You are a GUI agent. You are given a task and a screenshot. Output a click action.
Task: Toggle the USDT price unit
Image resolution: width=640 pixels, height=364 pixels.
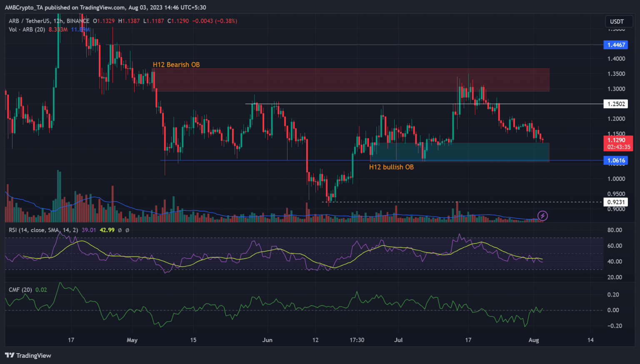(618, 21)
